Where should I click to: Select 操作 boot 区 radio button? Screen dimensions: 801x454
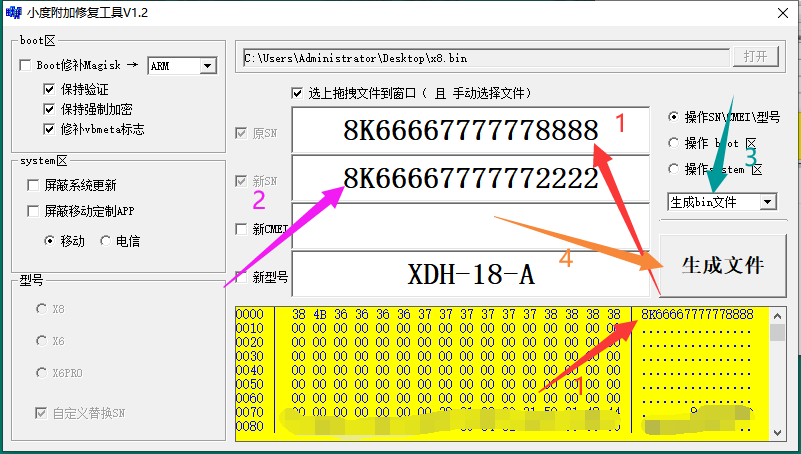[x=674, y=143]
